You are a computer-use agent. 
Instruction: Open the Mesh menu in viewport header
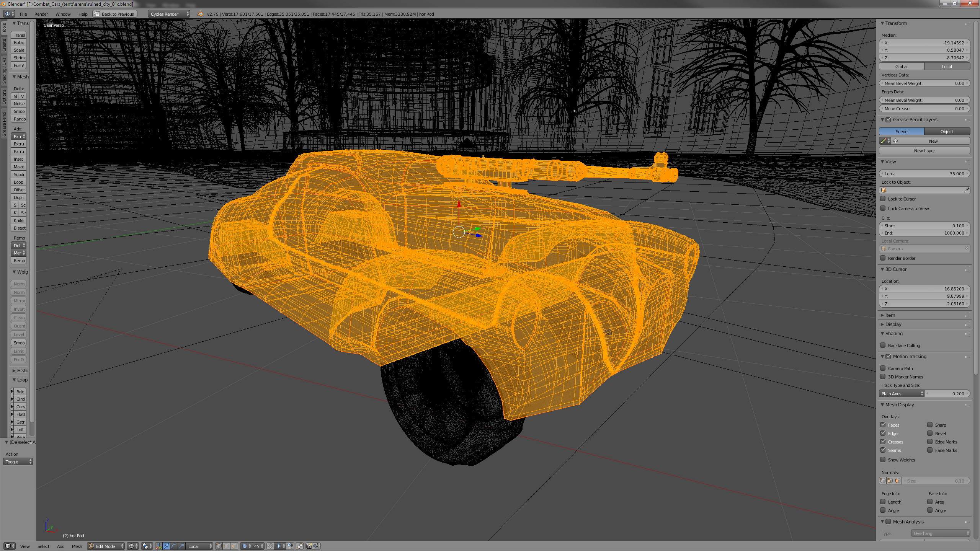pos(77,546)
